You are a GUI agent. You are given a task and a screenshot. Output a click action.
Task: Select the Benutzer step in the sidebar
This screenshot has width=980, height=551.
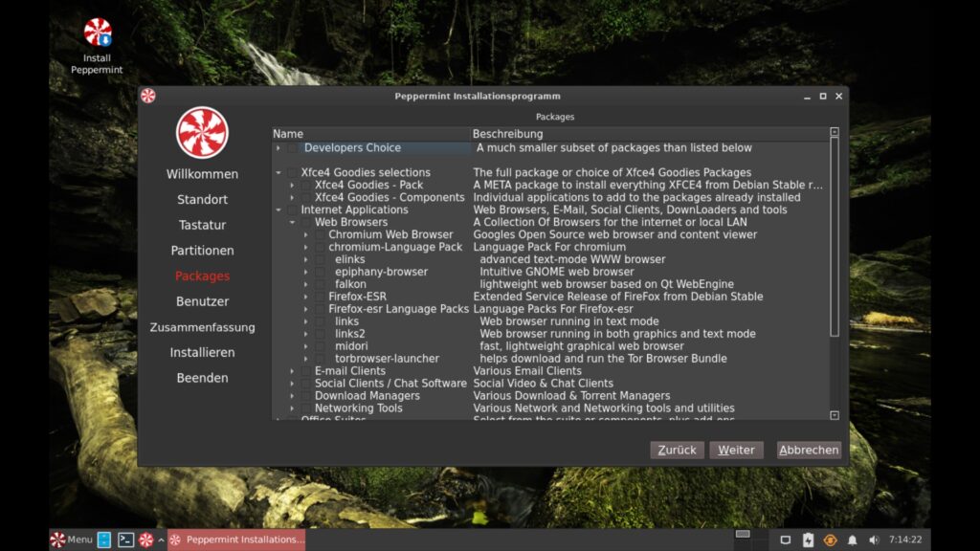pos(202,301)
